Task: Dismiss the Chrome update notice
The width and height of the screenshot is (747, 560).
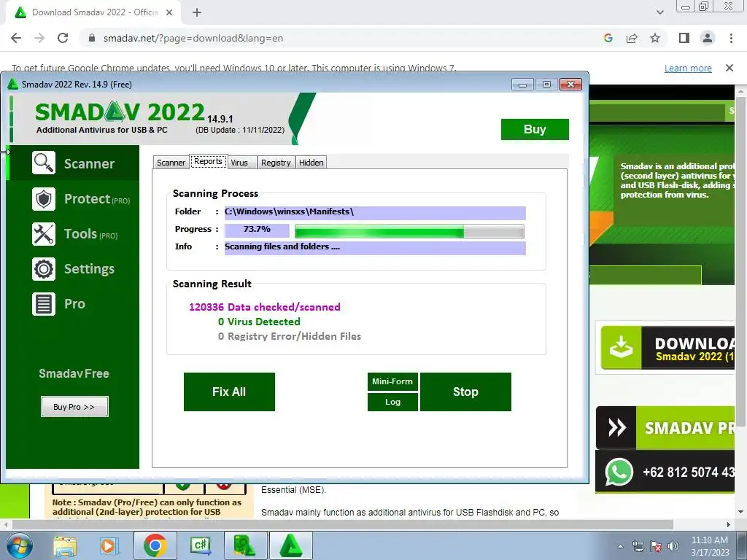Action: pyautogui.click(x=729, y=68)
